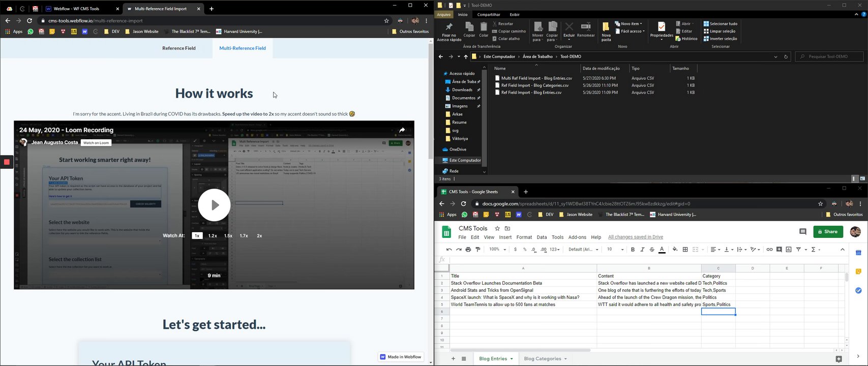Click the Print icon in Google Sheets
The height and width of the screenshot is (366, 868).
click(468, 250)
